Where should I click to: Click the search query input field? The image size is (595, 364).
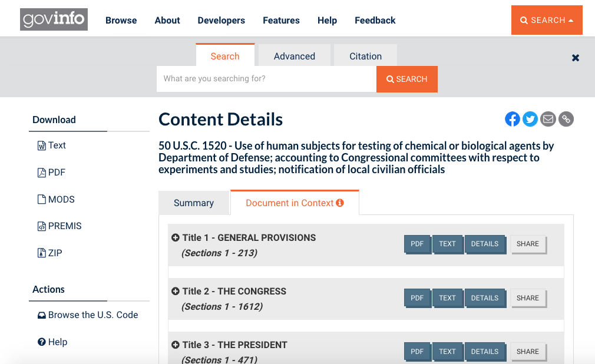point(266,79)
